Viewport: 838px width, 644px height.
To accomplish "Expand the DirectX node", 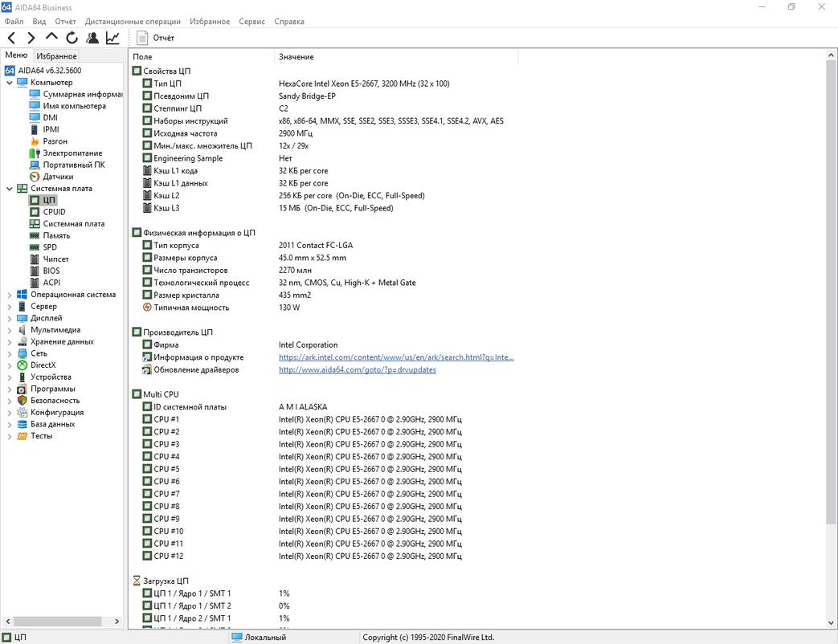I will coord(9,365).
